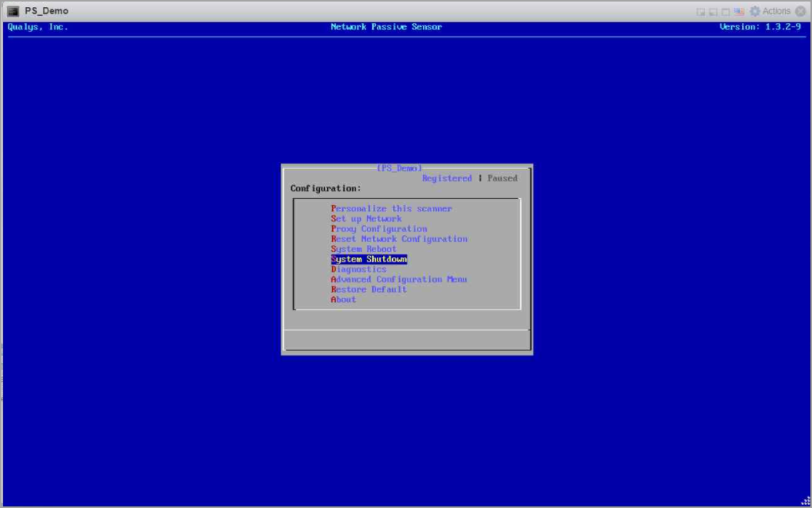Click the first window-fit icon in titlebar
812x508 pixels.
coord(702,11)
